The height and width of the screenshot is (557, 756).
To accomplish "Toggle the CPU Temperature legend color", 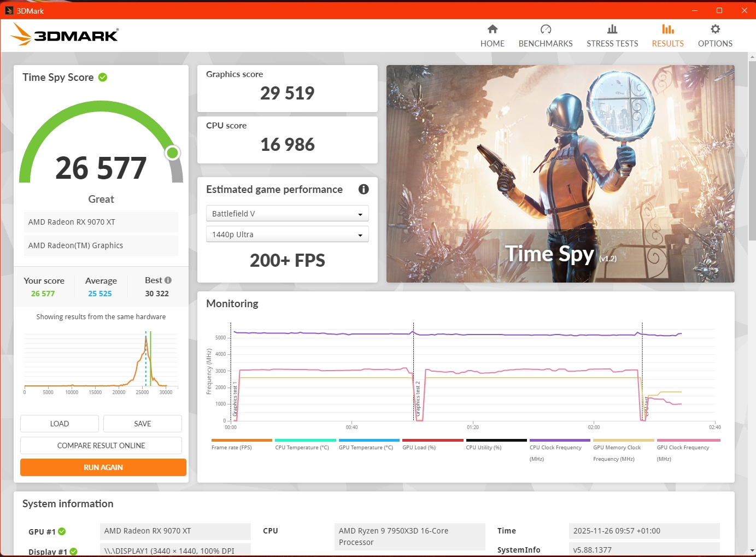I will [306, 440].
